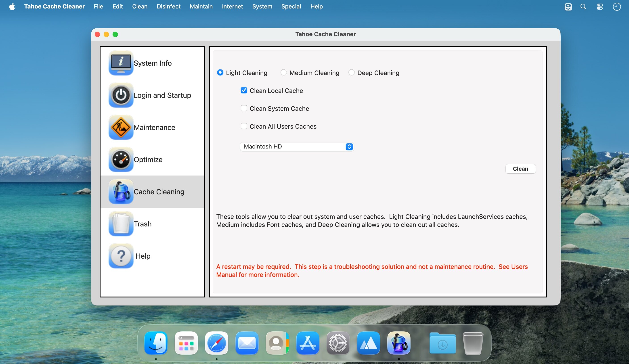Open App Store from the Dock
This screenshot has width=629, height=364.
coord(308,343)
